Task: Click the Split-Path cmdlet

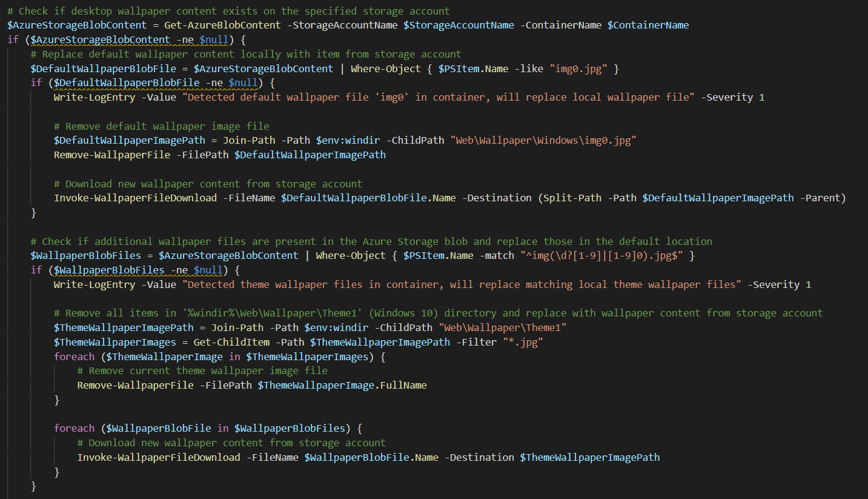Action: [x=572, y=198]
